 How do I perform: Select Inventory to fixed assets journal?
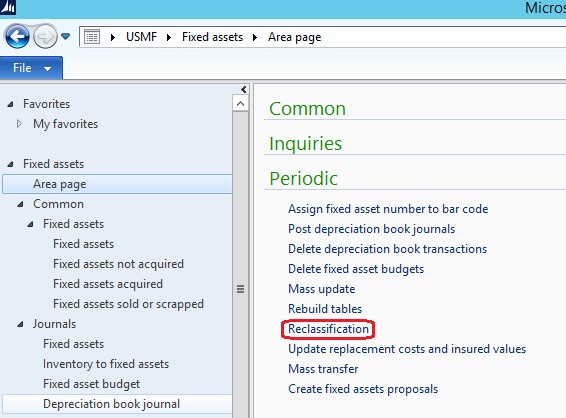pos(106,364)
